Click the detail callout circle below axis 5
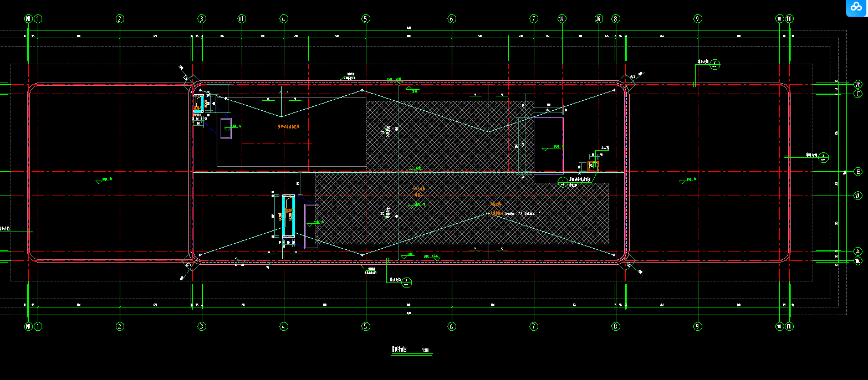This screenshot has width=868, height=380. click(x=407, y=282)
